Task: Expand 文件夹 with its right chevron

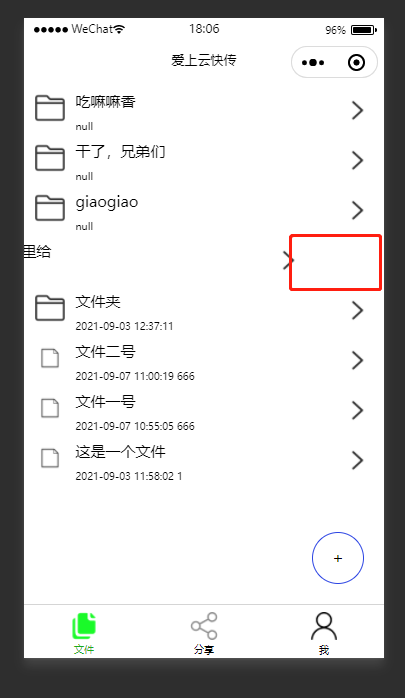Action: point(357,310)
